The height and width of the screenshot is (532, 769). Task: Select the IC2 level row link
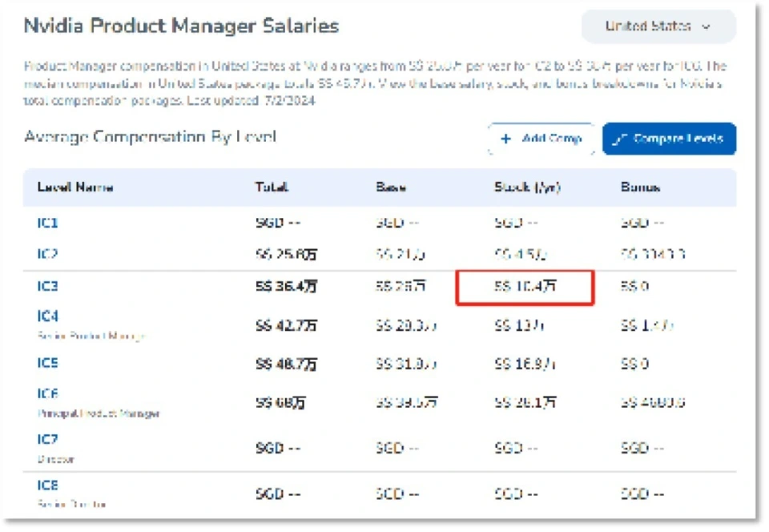[48, 254]
